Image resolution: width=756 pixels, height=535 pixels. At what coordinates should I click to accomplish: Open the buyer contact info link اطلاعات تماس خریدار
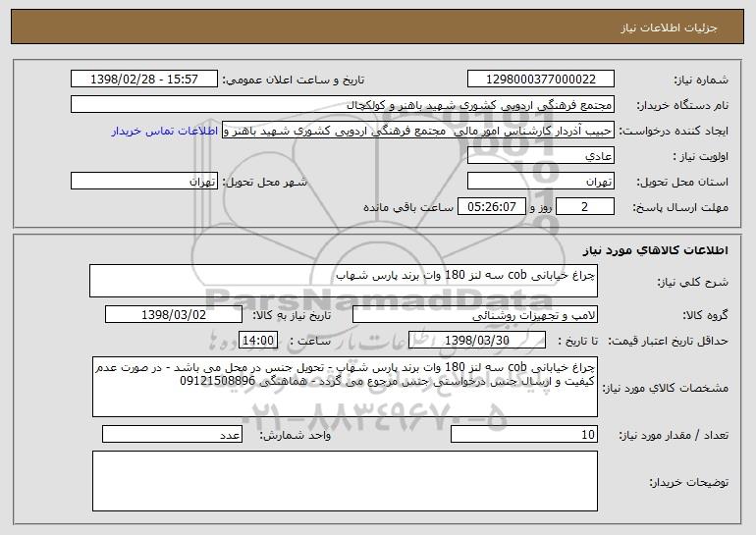(165, 132)
